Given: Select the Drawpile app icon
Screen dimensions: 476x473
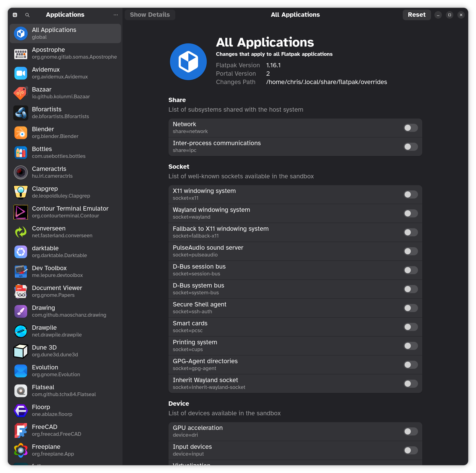Looking at the screenshot, I should [20, 331].
